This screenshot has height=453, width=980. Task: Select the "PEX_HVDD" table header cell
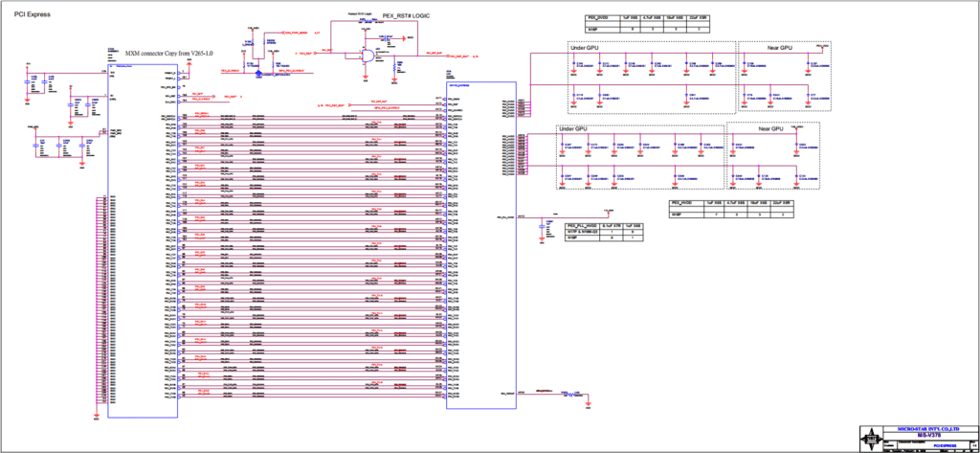coord(684,203)
